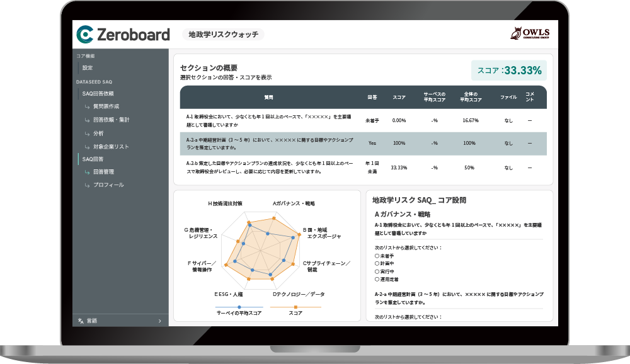Viewport: 630px width, 364px height.
Task: Collapse the SAQ回答 sidebar section
Action: coord(93,159)
